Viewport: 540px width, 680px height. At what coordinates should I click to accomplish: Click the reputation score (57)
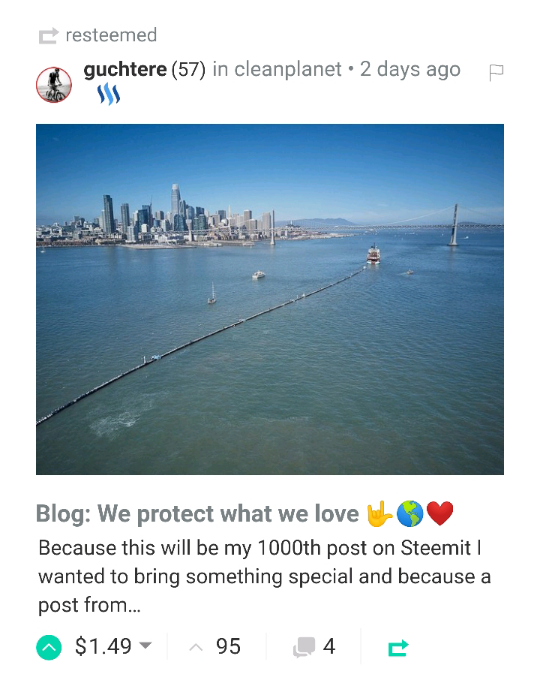click(x=188, y=69)
